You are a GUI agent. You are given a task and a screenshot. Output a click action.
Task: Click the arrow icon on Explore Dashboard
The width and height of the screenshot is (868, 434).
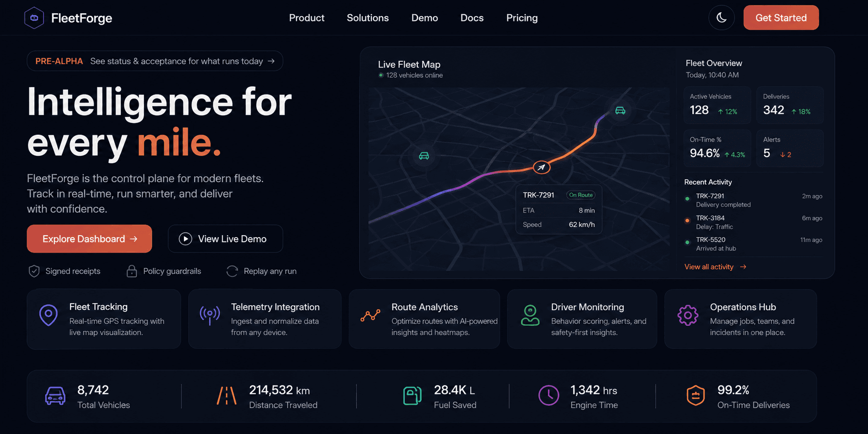(134, 239)
